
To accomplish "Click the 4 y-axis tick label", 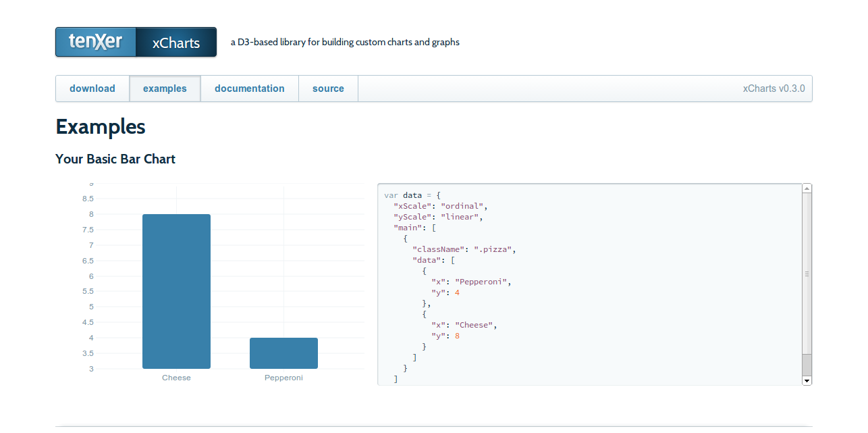I will point(91,338).
